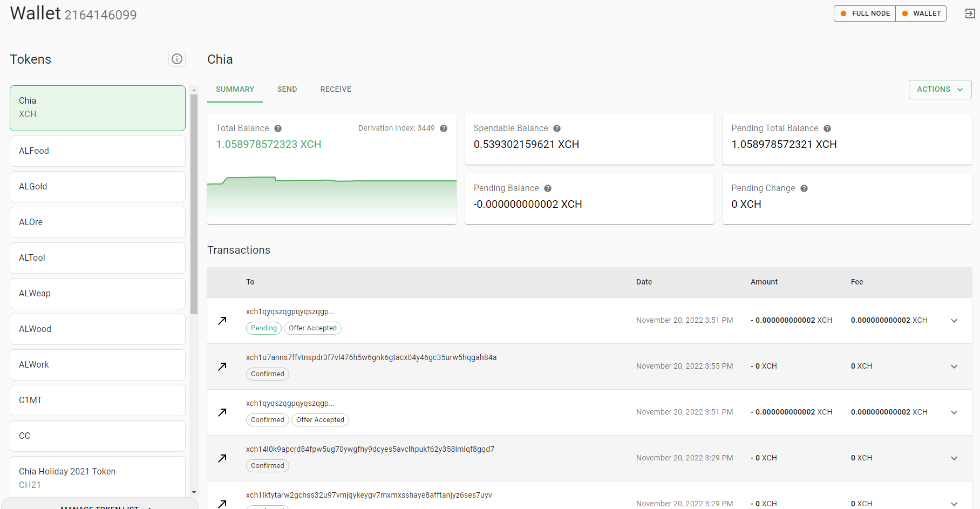Click the outgoing arrow icon on the Pending transaction
The height and width of the screenshot is (509, 980).
click(x=222, y=320)
